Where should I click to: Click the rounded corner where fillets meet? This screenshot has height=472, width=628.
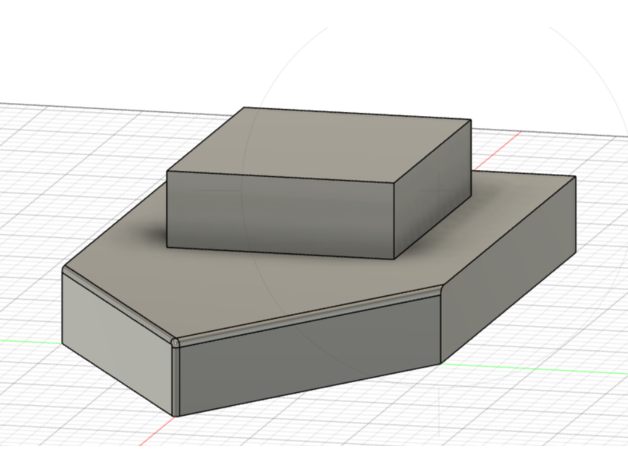point(176,341)
